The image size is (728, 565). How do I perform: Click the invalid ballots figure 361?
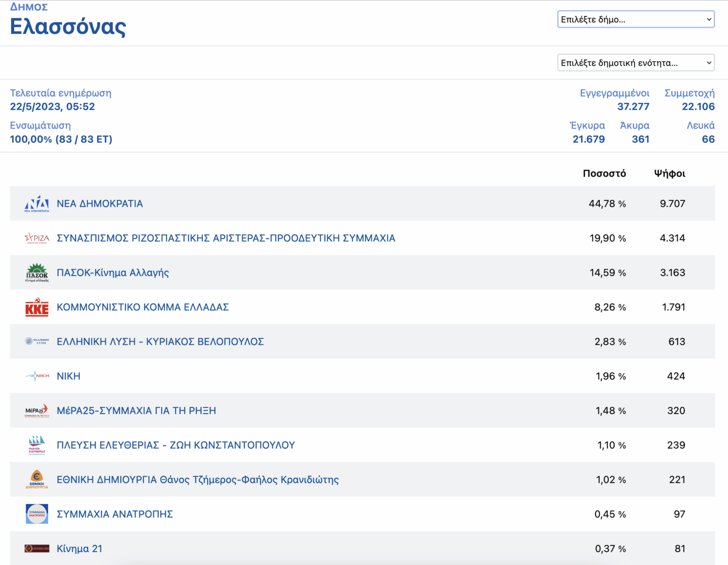click(x=641, y=139)
